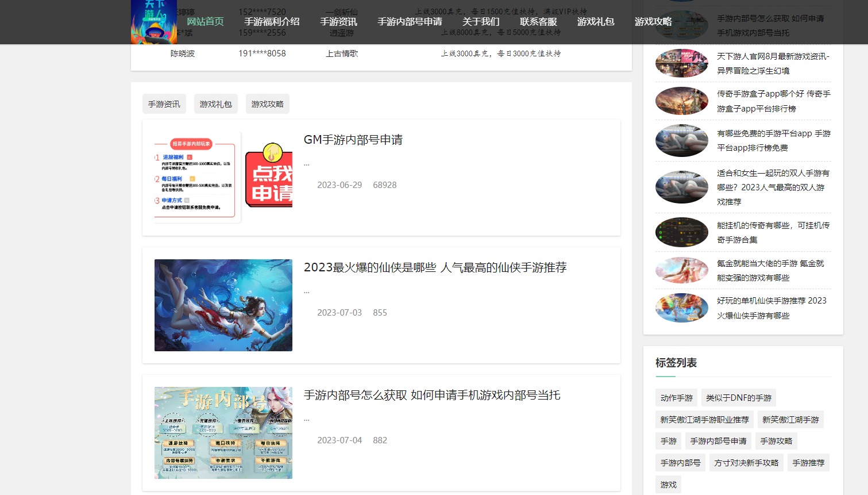Image resolution: width=868 pixels, height=495 pixels.
Task: Select the 新笑傲江湖手游 tag
Action: [790, 420]
